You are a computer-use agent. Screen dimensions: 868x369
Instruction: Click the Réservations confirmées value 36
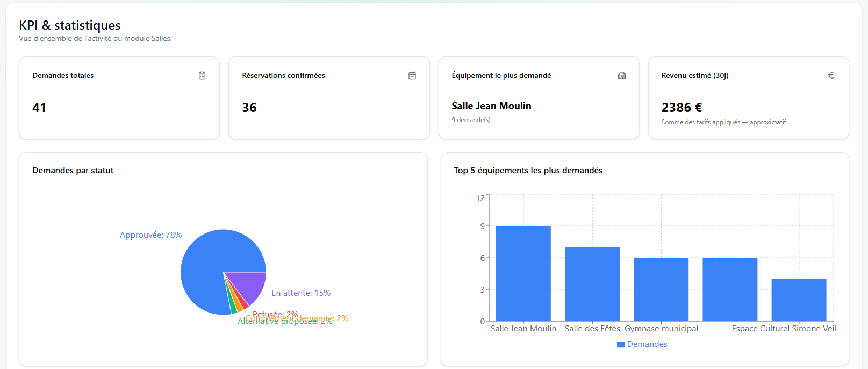249,108
